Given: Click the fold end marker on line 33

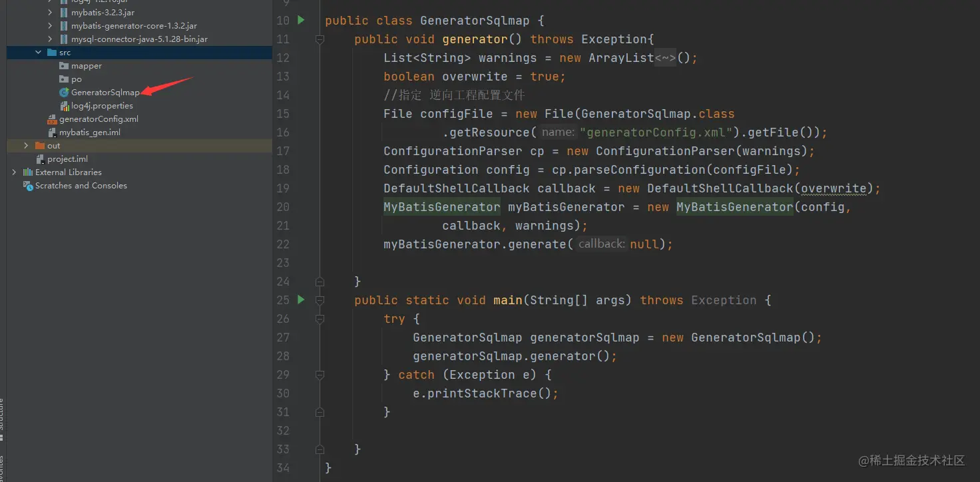Looking at the screenshot, I should 320,449.
